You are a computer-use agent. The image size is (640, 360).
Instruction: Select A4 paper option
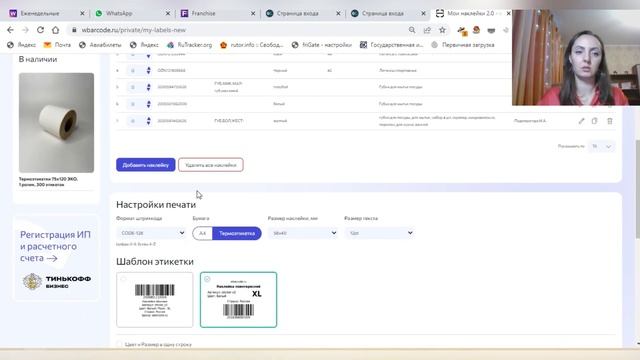coord(202,233)
